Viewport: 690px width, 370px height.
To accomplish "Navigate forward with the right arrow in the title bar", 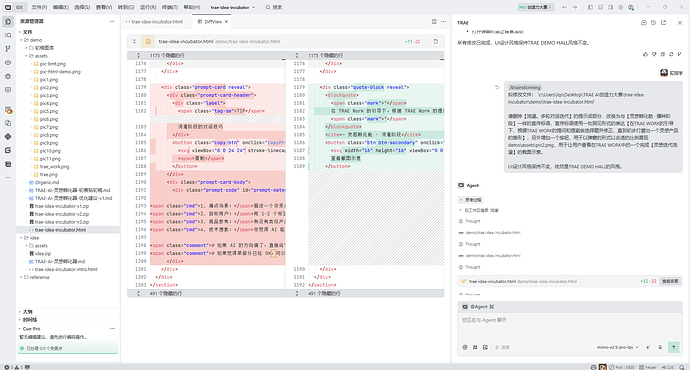I will [575, 7].
